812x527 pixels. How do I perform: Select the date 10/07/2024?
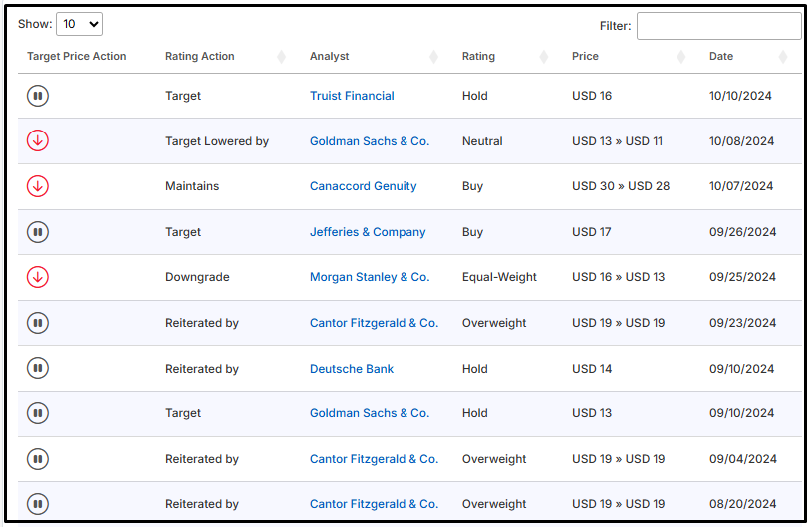tap(741, 186)
